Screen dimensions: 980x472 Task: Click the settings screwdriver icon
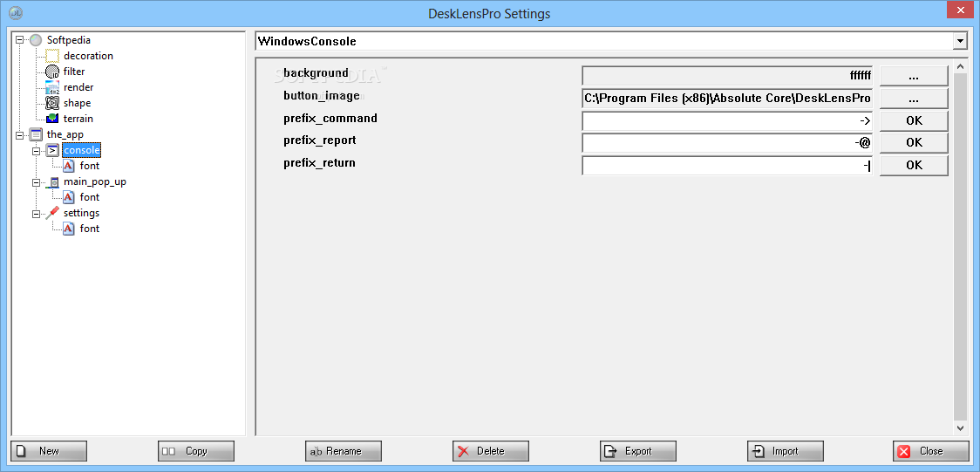point(52,213)
